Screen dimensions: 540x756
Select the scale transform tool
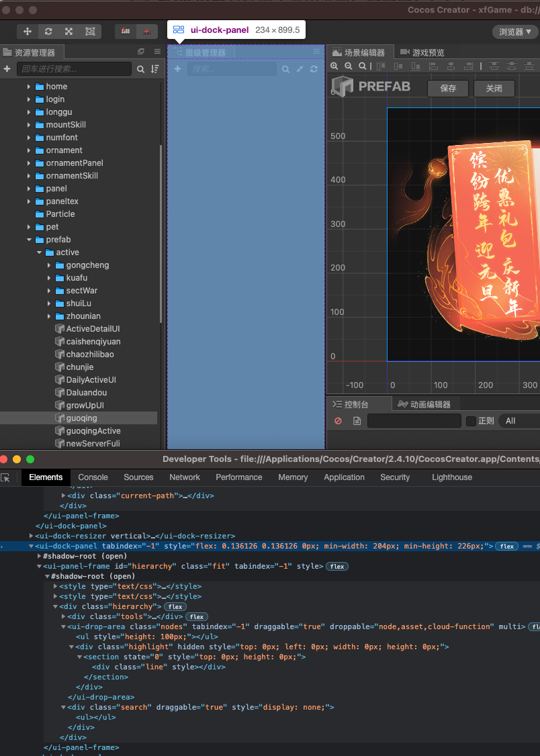pyautogui.click(x=69, y=32)
